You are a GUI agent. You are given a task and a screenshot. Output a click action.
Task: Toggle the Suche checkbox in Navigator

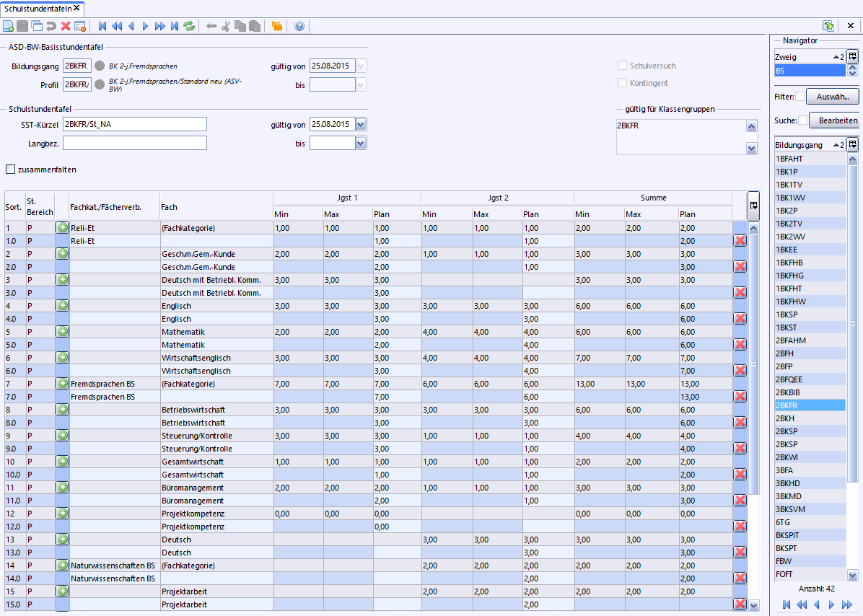tap(802, 120)
